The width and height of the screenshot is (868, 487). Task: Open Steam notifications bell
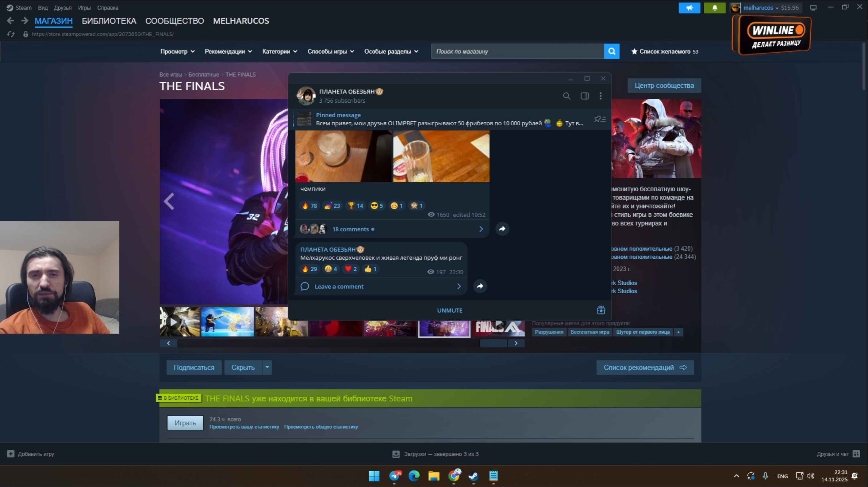[x=714, y=8]
